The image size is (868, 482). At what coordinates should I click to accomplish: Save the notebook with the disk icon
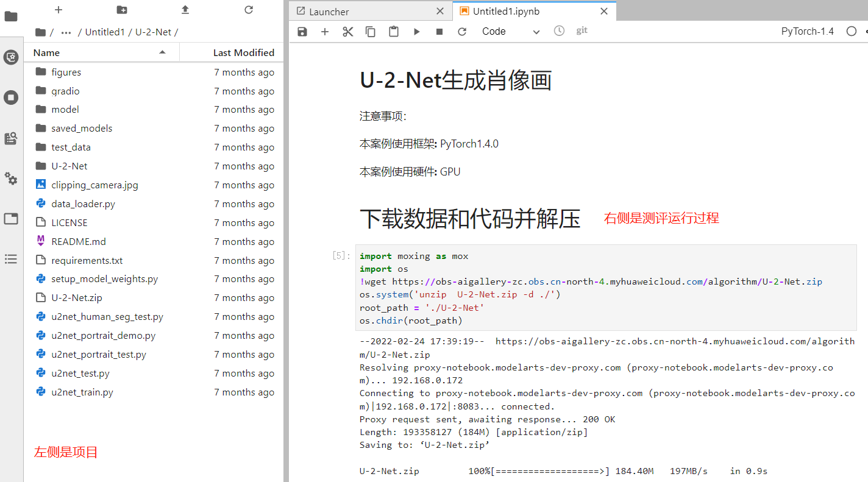[302, 32]
